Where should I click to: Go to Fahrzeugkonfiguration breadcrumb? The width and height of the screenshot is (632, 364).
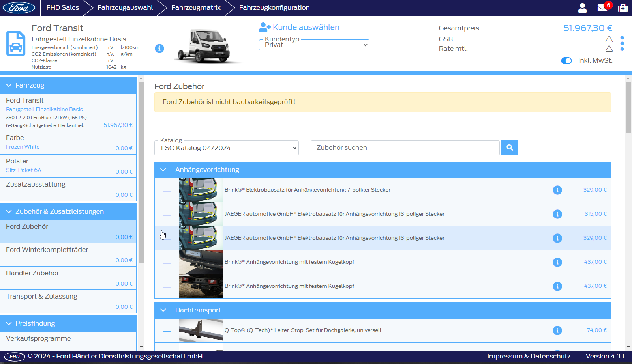click(x=274, y=7)
